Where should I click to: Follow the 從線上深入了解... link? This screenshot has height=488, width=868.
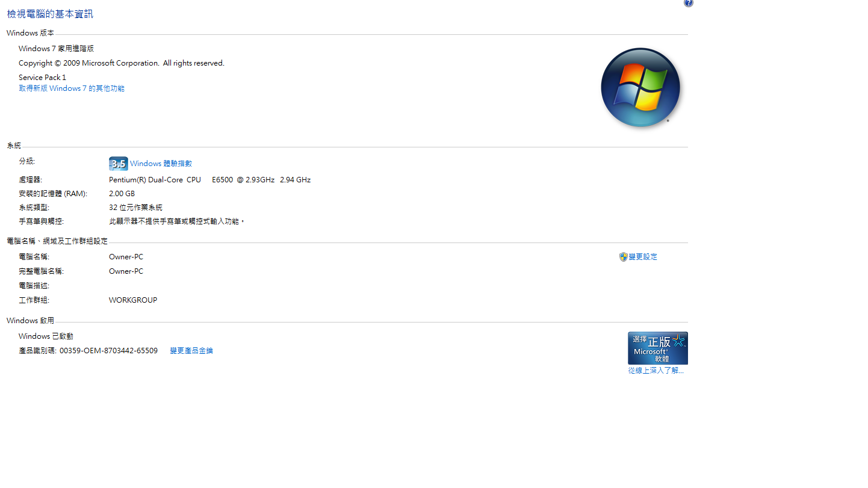point(656,371)
